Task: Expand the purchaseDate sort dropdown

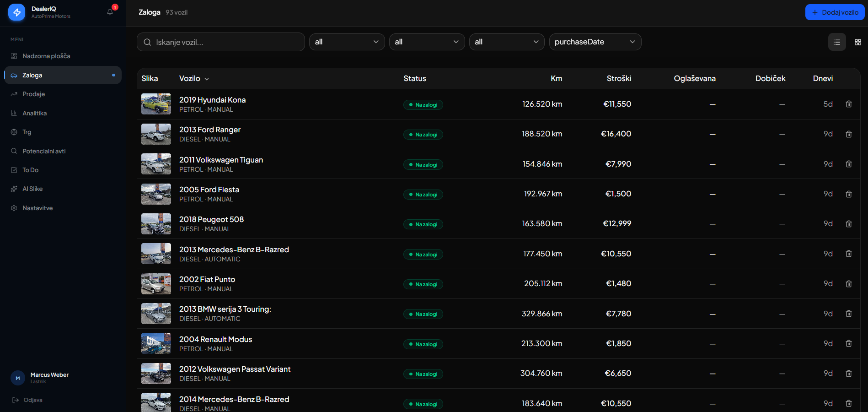Action: [x=595, y=42]
